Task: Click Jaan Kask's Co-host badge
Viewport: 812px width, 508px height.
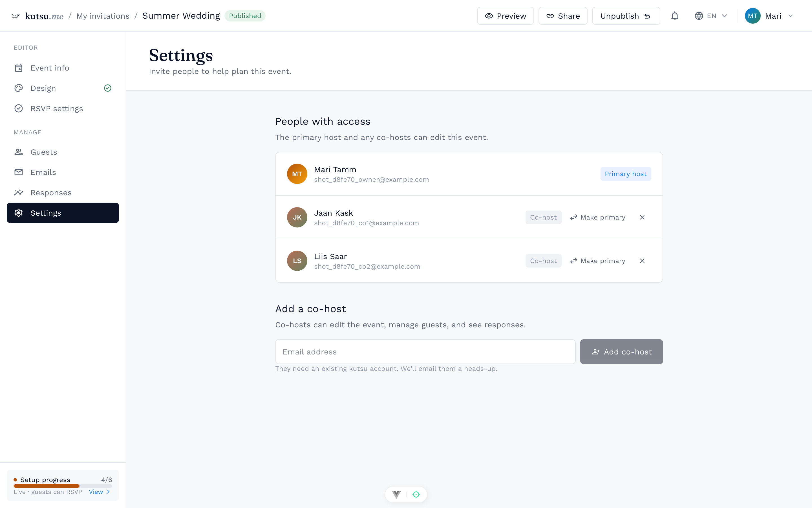Action: click(x=543, y=217)
